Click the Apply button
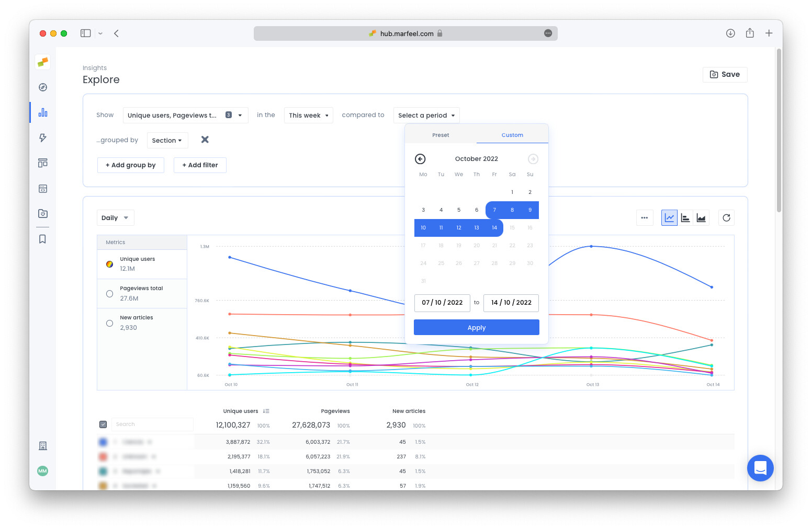 (476, 328)
